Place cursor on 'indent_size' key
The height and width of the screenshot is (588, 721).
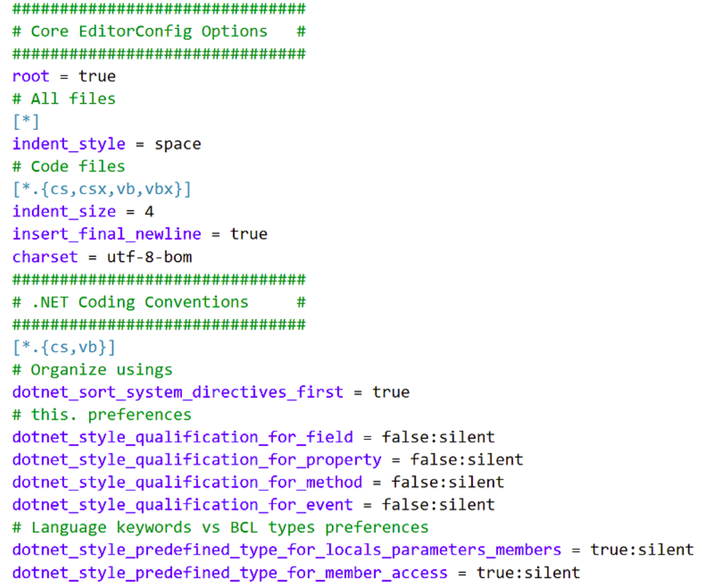[64, 212]
